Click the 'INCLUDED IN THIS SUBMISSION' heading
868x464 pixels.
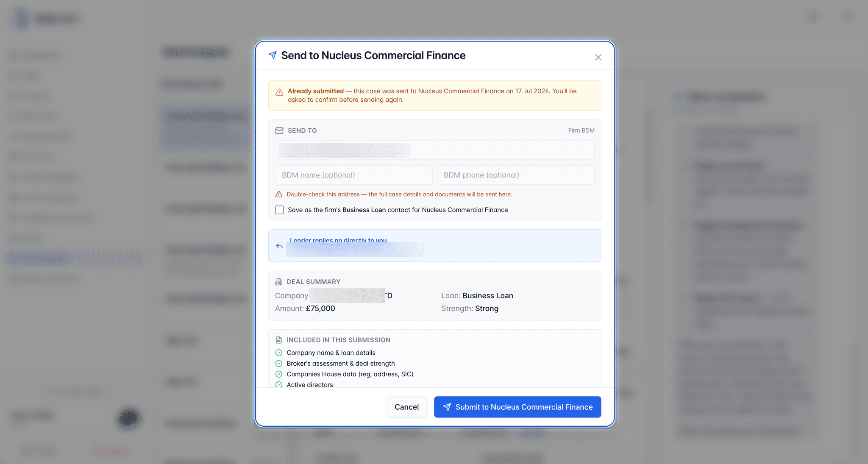click(x=339, y=340)
